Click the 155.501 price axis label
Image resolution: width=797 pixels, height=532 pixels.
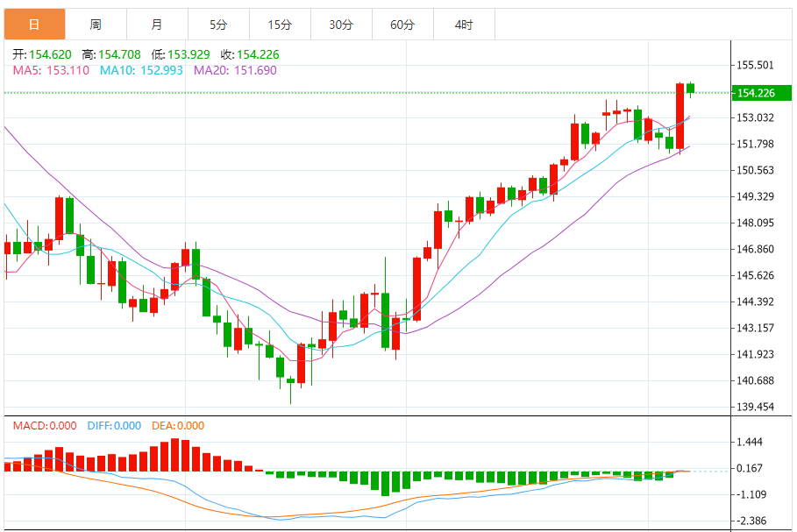[755, 65]
